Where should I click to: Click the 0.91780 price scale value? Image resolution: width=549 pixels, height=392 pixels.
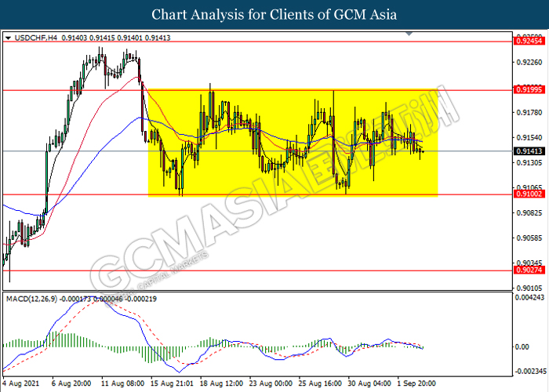(529, 112)
